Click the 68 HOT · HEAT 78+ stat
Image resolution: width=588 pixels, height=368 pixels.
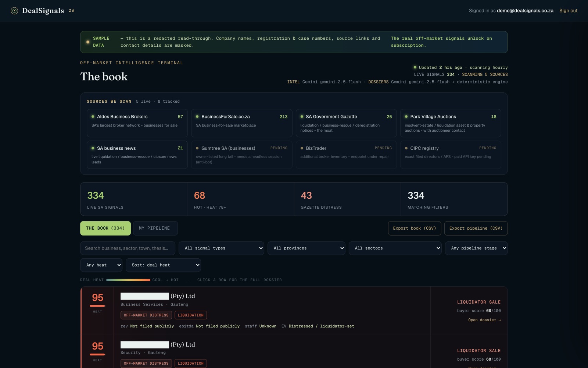point(241,199)
